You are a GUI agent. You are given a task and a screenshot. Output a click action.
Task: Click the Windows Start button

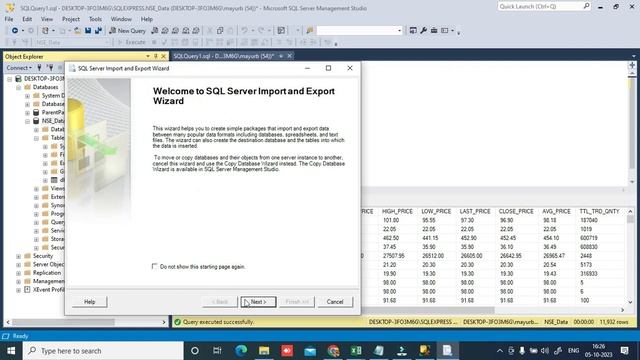click(11, 351)
